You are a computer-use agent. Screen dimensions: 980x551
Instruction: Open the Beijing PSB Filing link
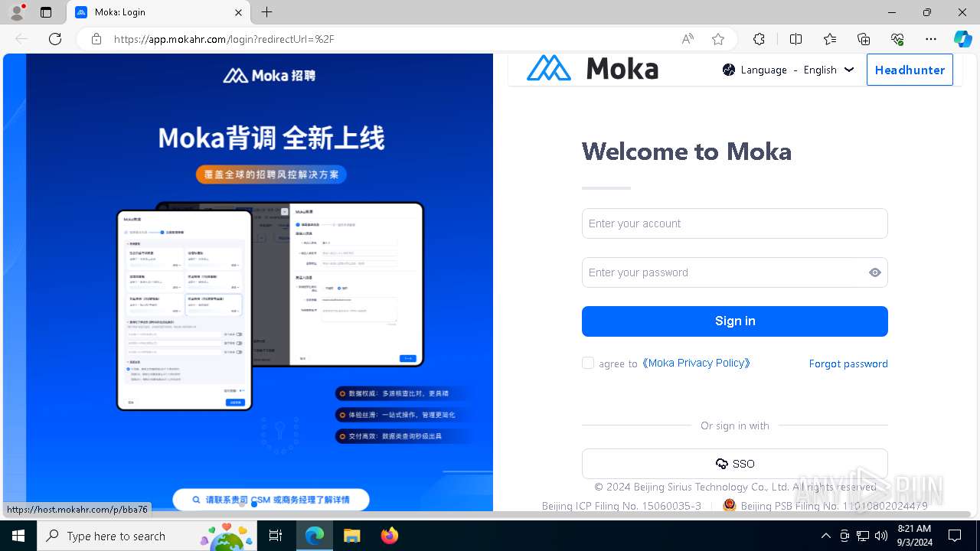tap(825, 506)
